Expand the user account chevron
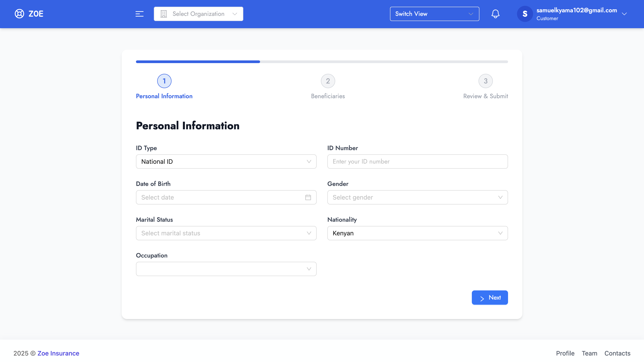The image size is (644, 362). pyautogui.click(x=624, y=14)
